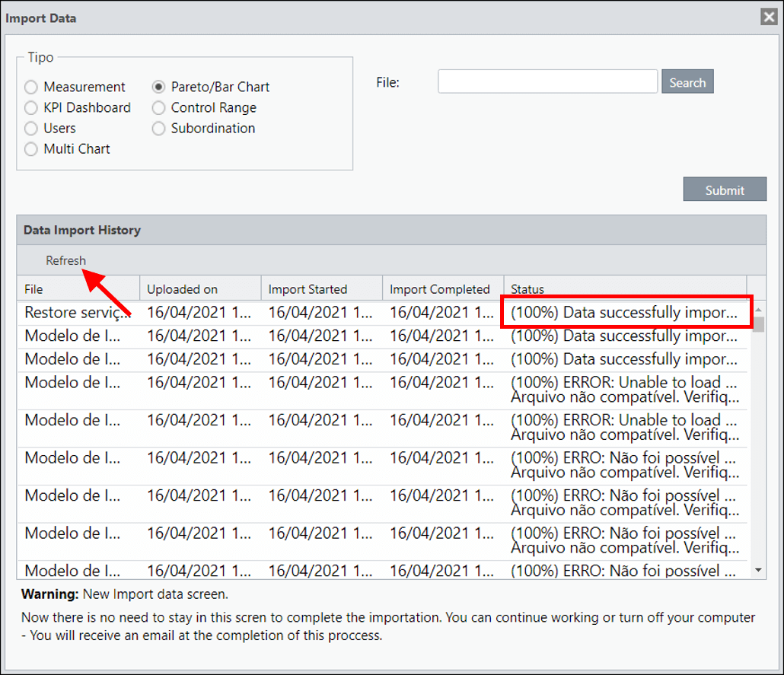Click the Search button for file
This screenshot has width=784, height=675.
pos(687,81)
